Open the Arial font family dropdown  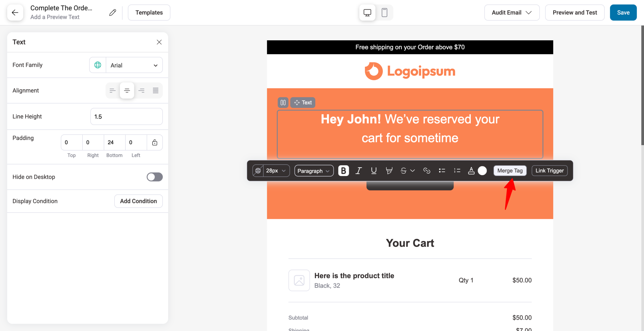pyautogui.click(x=134, y=65)
